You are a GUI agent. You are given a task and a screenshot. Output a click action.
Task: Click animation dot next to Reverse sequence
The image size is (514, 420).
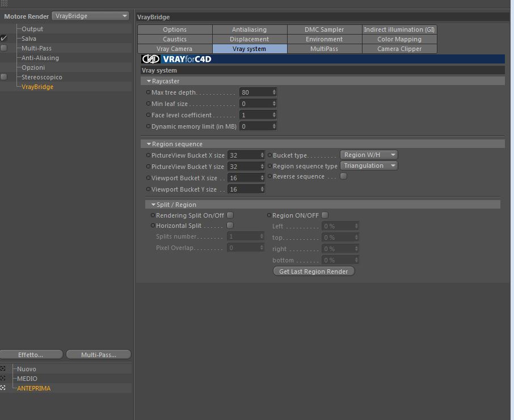tap(270, 176)
